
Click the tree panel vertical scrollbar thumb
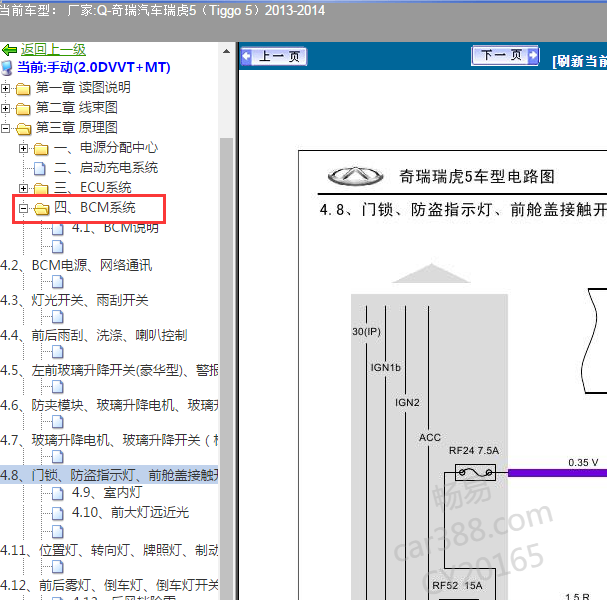pos(226,368)
